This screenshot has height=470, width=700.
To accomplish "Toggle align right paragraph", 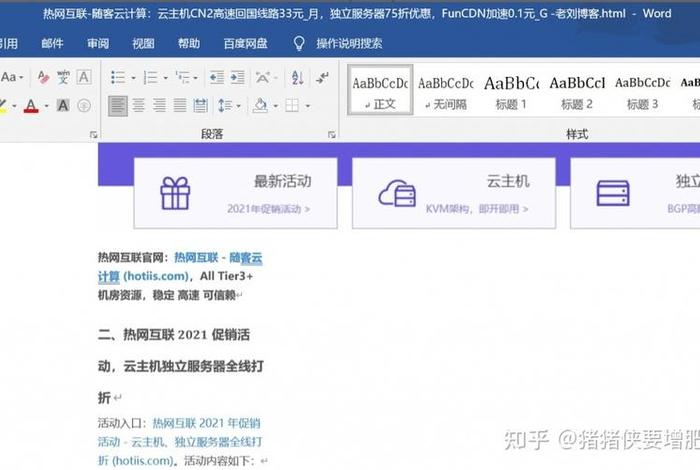I will coord(159,106).
